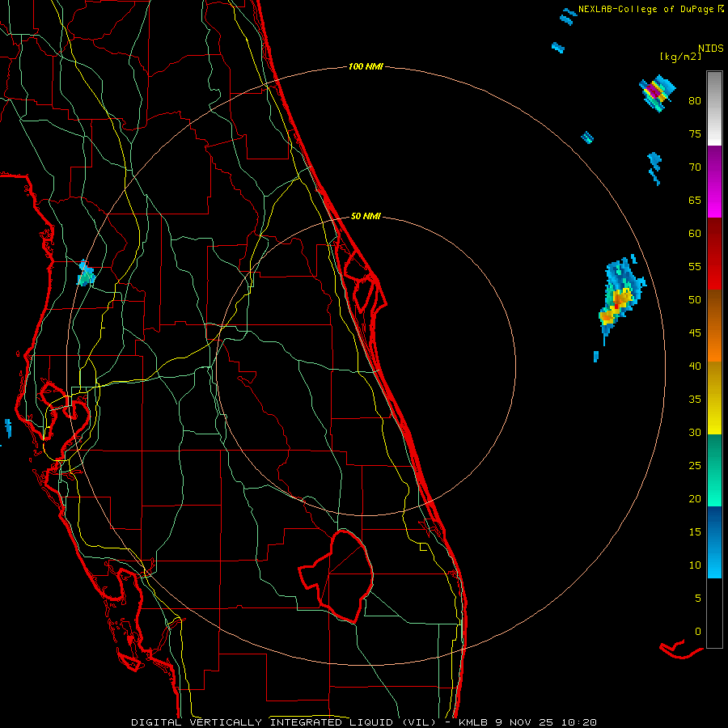The height and width of the screenshot is (728, 728).
Task: Select the 30 value on color scale
Action: coord(695,432)
